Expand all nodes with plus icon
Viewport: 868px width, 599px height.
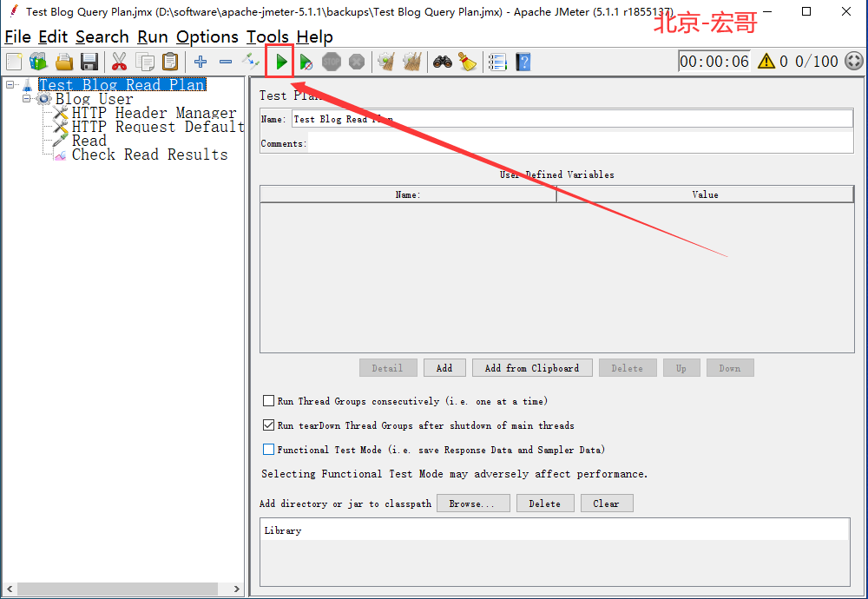201,62
